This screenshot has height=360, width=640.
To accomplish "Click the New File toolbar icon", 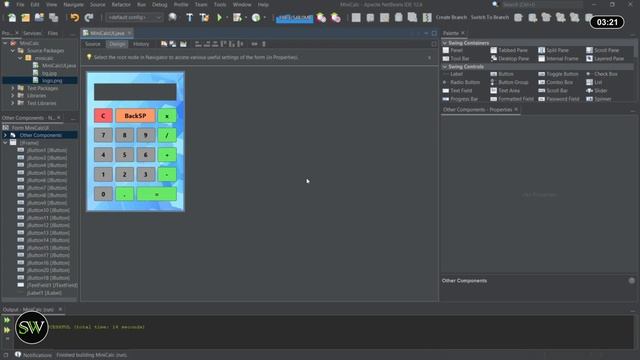I will click(x=12, y=18).
